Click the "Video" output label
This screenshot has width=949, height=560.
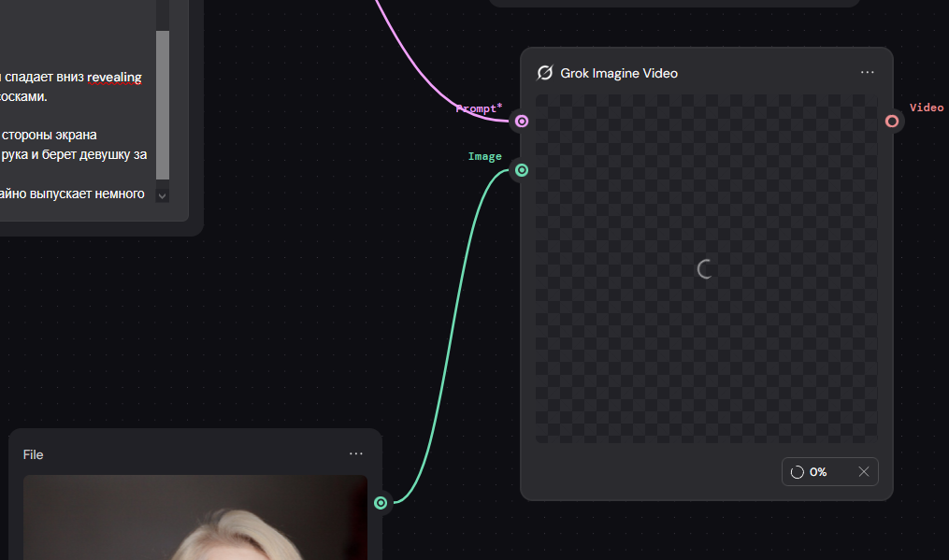click(927, 108)
